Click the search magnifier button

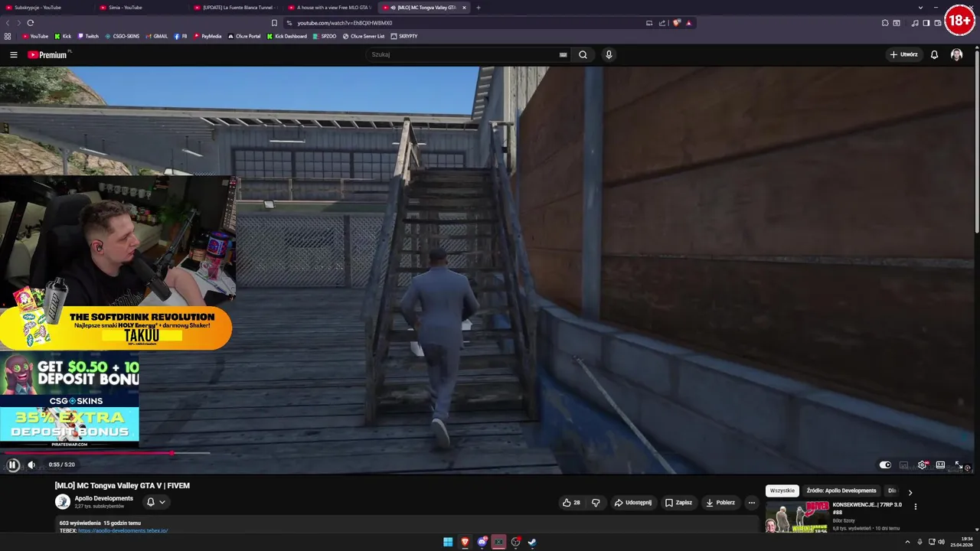tap(583, 54)
